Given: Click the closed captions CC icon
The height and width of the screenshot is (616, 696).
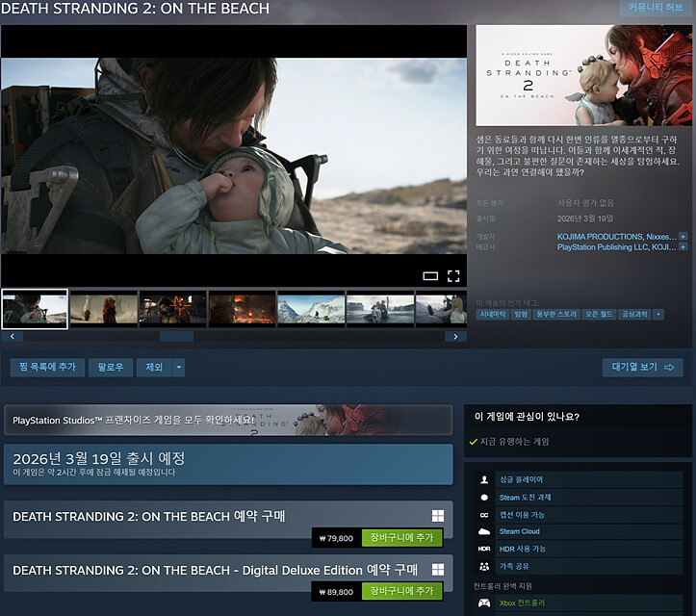Looking at the screenshot, I should coord(484,515).
